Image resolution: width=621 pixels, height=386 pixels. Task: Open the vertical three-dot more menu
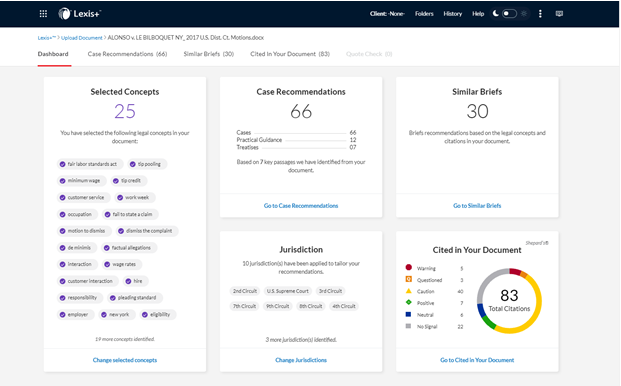[540, 14]
